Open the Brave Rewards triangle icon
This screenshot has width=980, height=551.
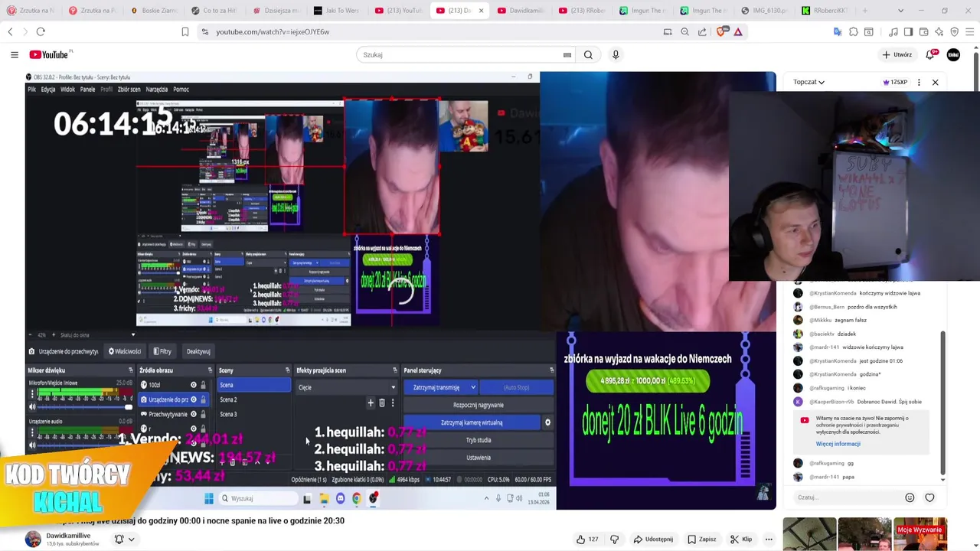[x=738, y=31]
